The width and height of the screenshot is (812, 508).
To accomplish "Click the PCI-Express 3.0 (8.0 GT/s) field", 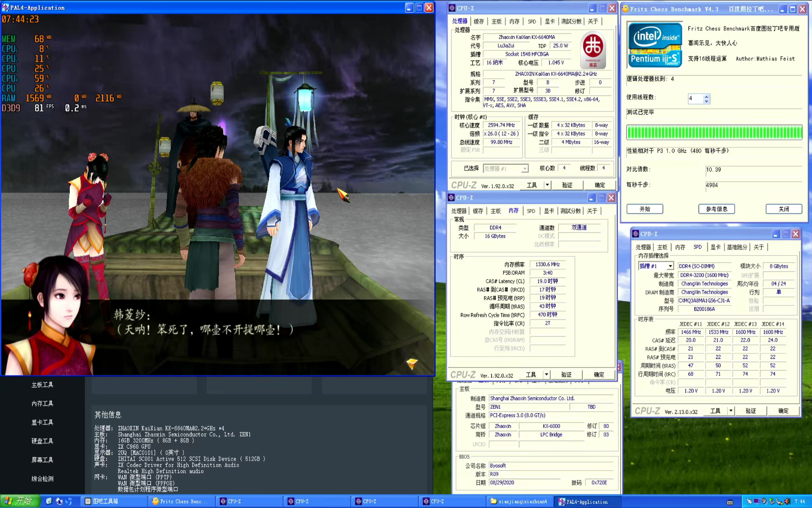I will click(x=552, y=415).
